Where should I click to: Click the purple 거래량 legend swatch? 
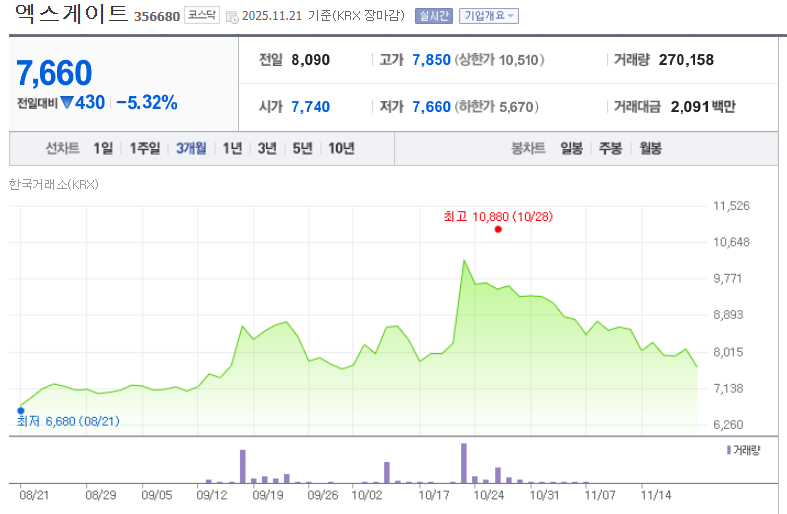729,450
